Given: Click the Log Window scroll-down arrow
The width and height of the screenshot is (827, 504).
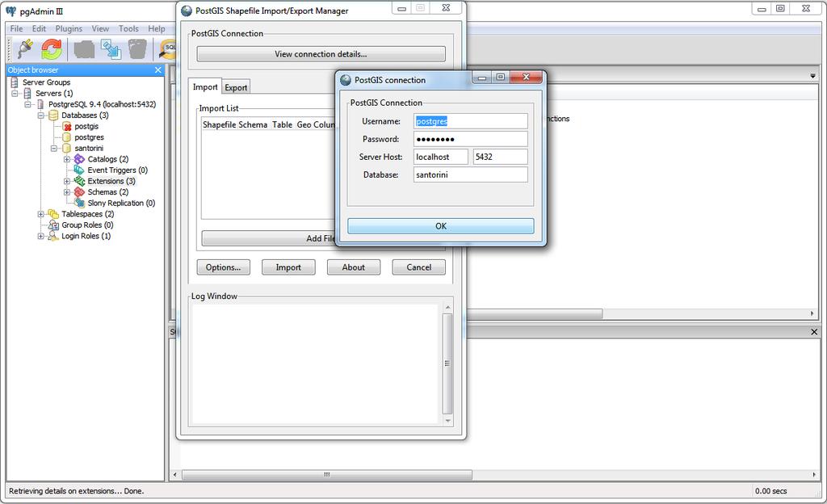Looking at the screenshot, I should 447,421.
